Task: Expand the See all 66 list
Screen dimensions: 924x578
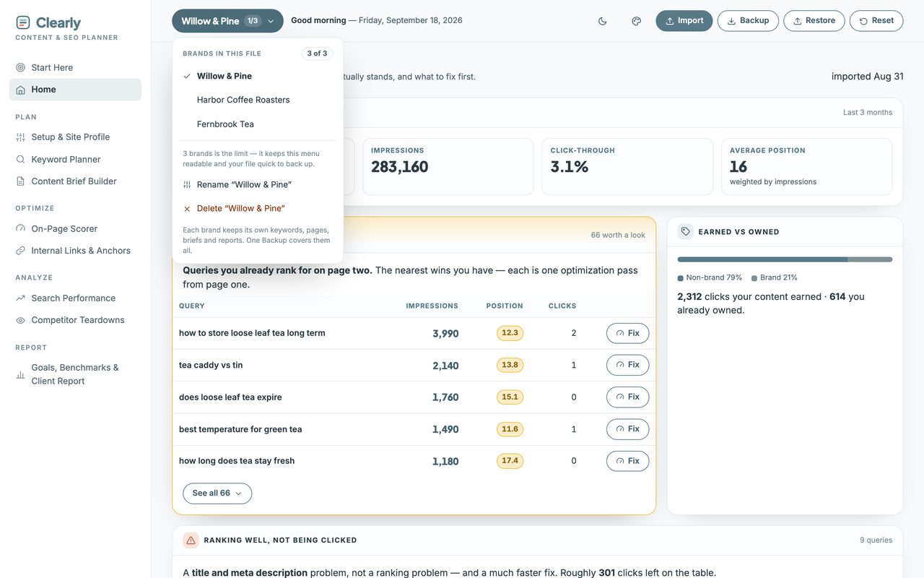Action: click(217, 493)
